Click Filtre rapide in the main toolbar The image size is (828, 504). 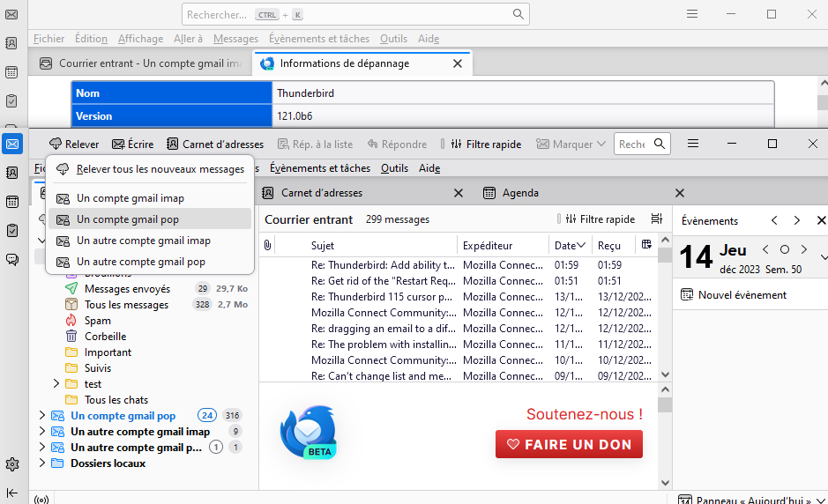pyautogui.click(x=486, y=145)
